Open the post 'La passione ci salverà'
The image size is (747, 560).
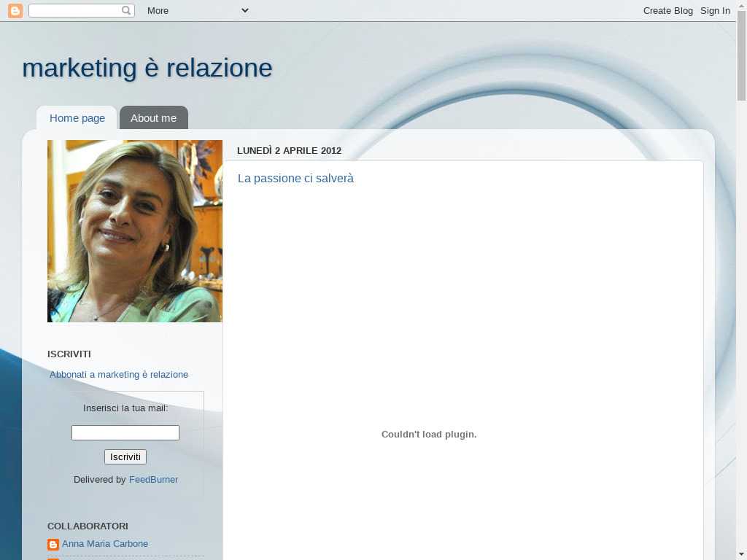[x=295, y=178]
